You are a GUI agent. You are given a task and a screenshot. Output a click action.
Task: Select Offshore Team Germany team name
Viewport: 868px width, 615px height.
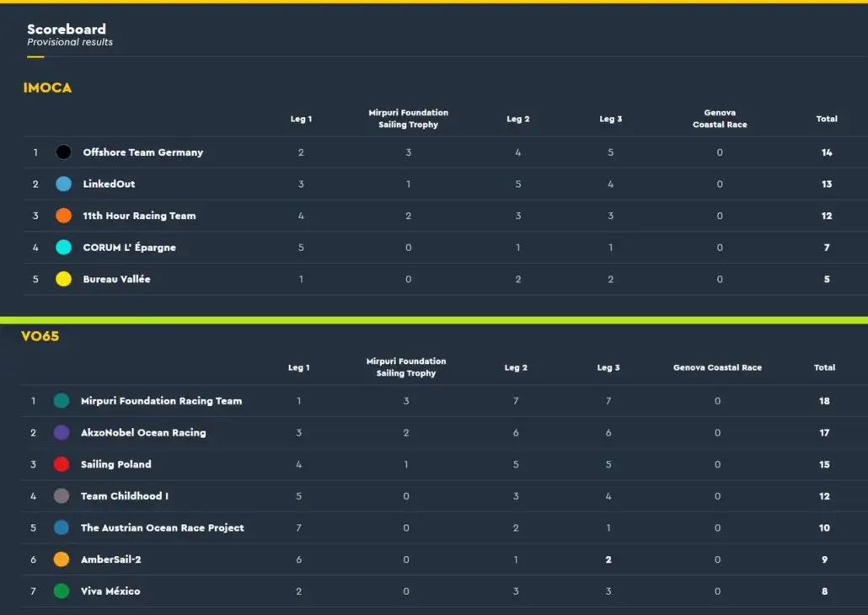pyautogui.click(x=142, y=152)
